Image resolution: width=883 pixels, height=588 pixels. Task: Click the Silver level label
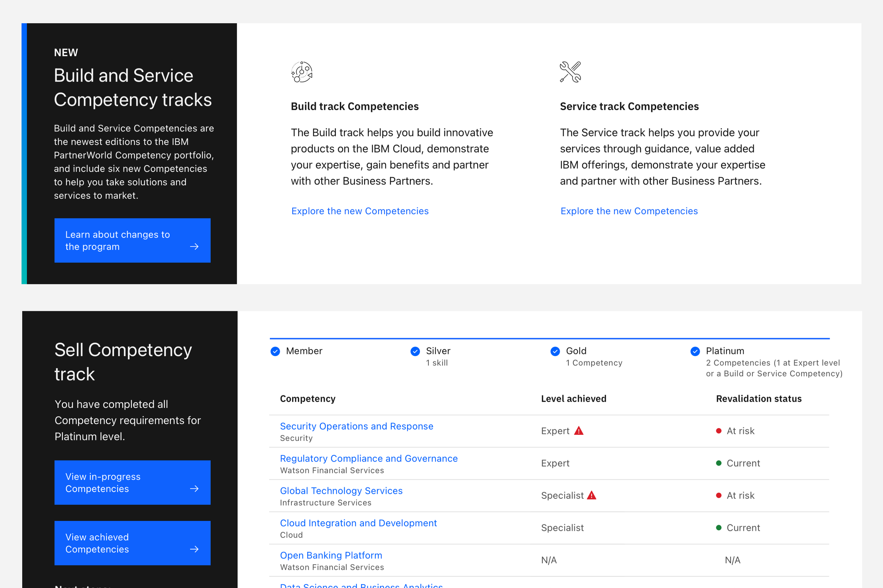[438, 350]
